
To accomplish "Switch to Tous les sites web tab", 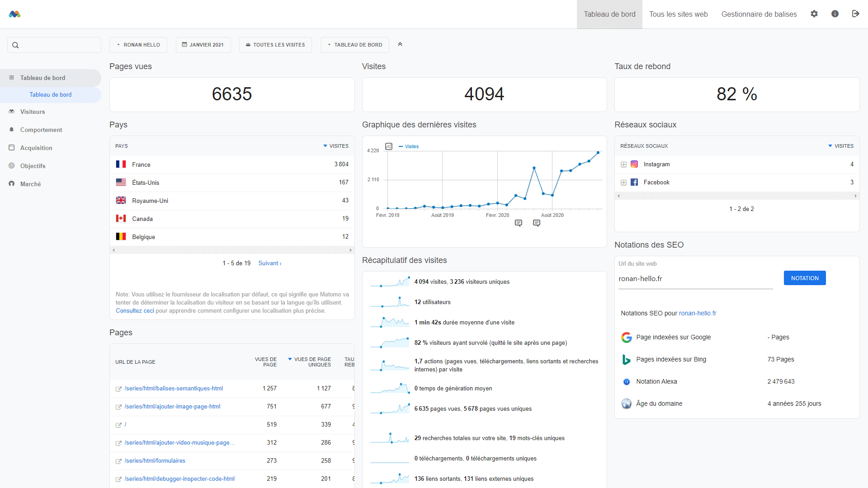I will pos(678,14).
